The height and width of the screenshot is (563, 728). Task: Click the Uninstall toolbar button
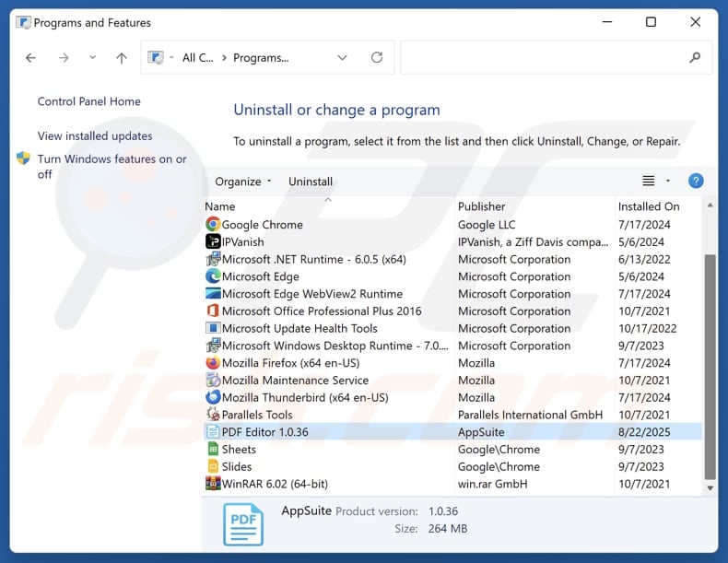(311, 182)
